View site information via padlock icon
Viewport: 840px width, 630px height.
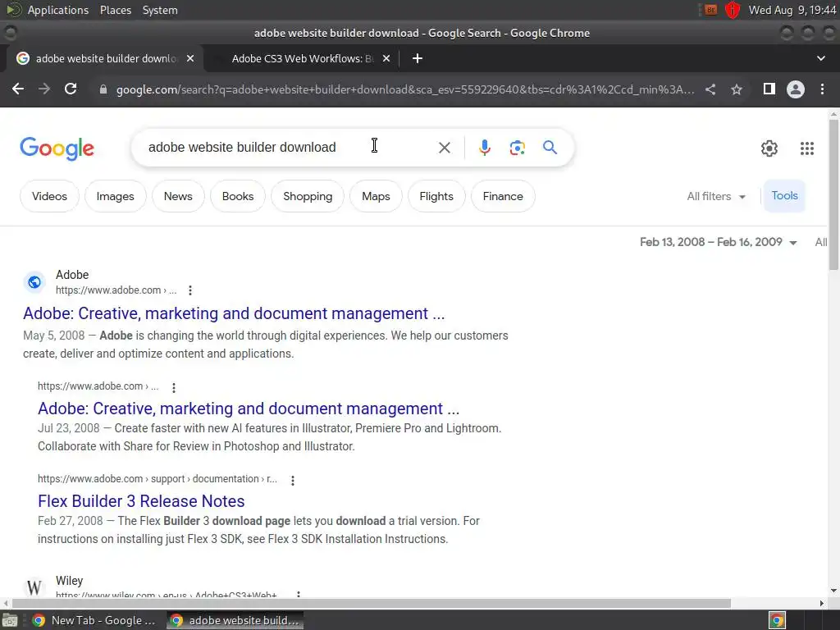pyautogui.click(x=103, y=89)
